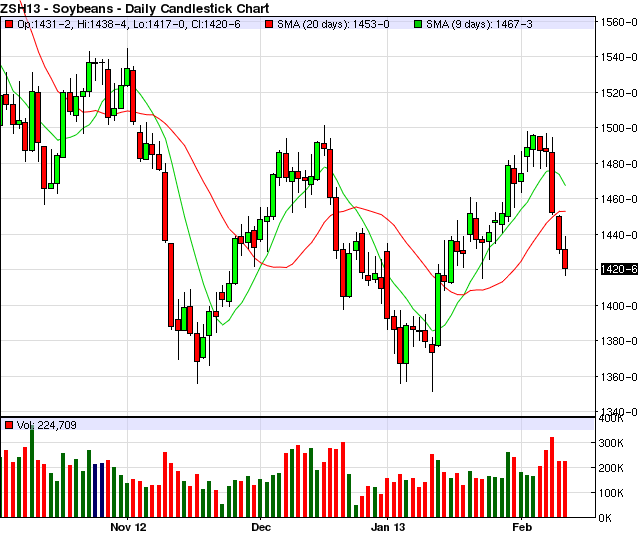The height and width of the screenshot is (536, 640).
Task: Click the 1480-0 price axis label
Action: pyautogui.click(x=618, y=164)
